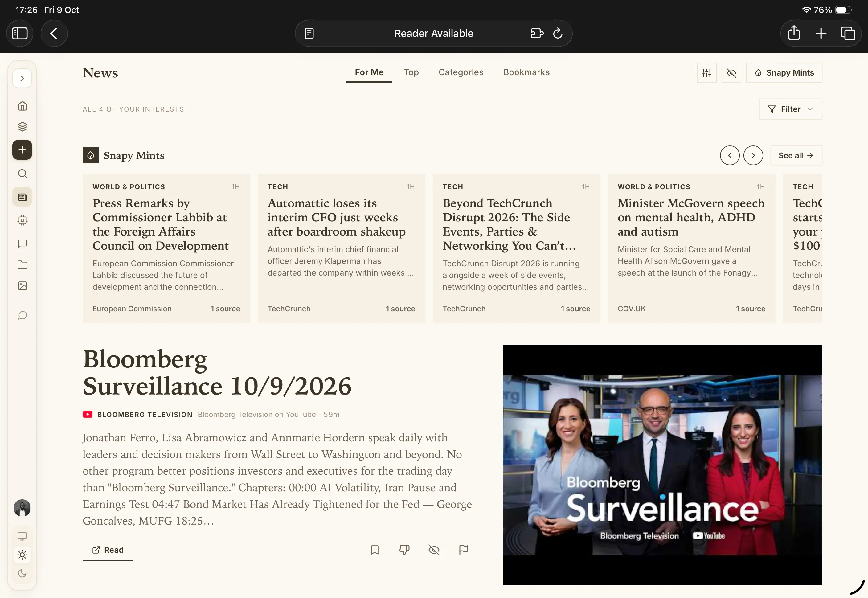Reload the page in Safari
The image size is (868, 598).
tap(558, 33)
